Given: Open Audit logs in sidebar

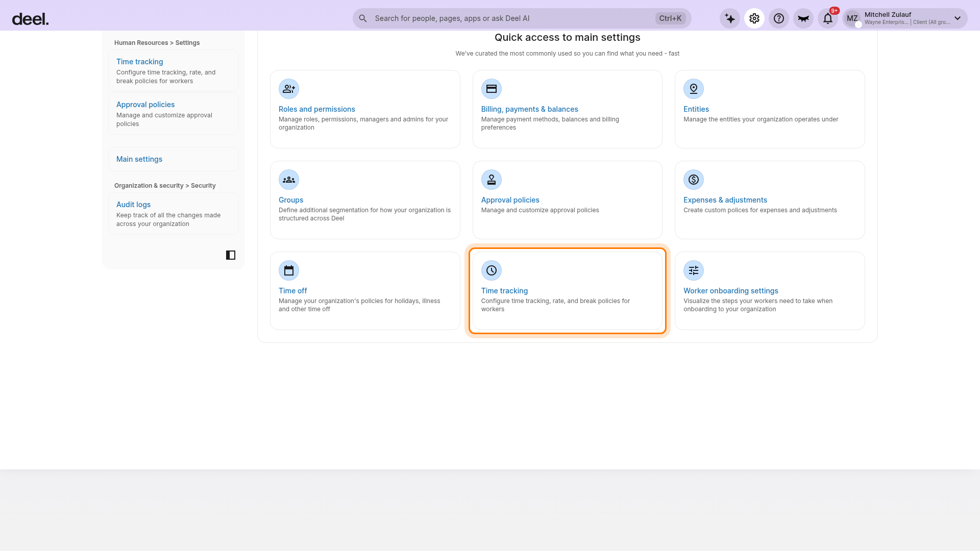Looking at the screenshot, I should point(174,213).
